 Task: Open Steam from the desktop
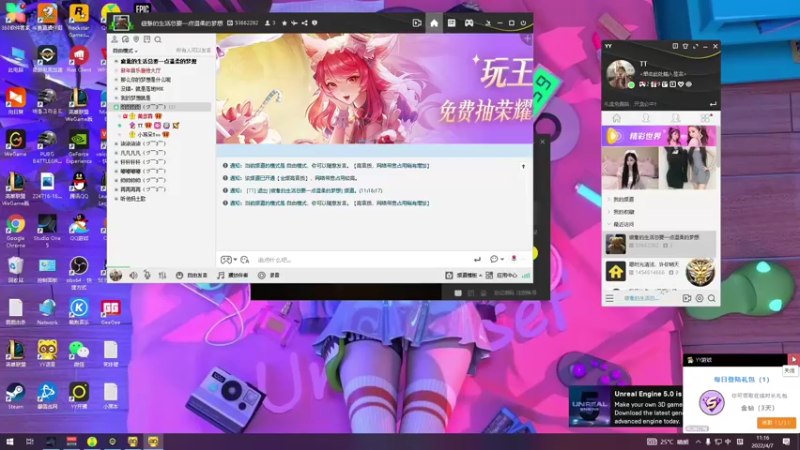click(x=15, y=396)
